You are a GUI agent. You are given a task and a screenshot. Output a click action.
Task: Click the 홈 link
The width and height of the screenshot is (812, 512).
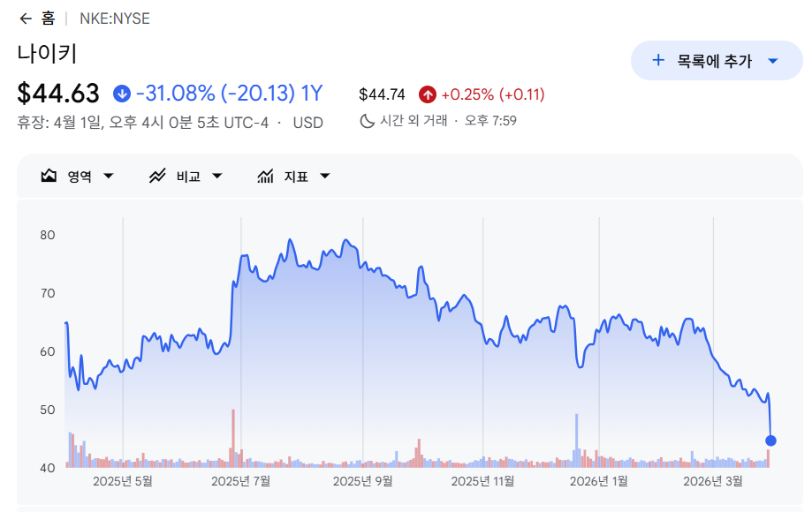[x=48, y=19]
